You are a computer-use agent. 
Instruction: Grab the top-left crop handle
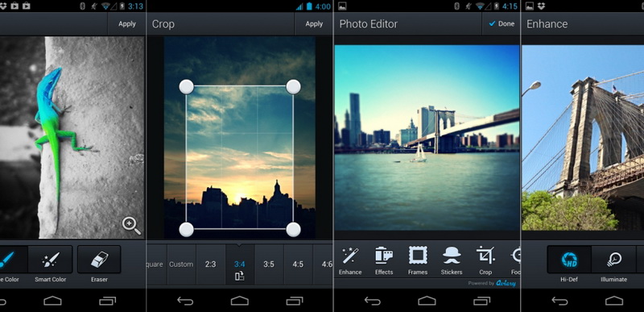(187, 87)
